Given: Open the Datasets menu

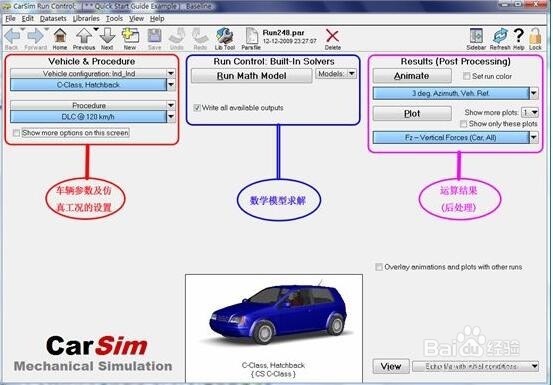Looking at the screenshot, I should (53, 19).
